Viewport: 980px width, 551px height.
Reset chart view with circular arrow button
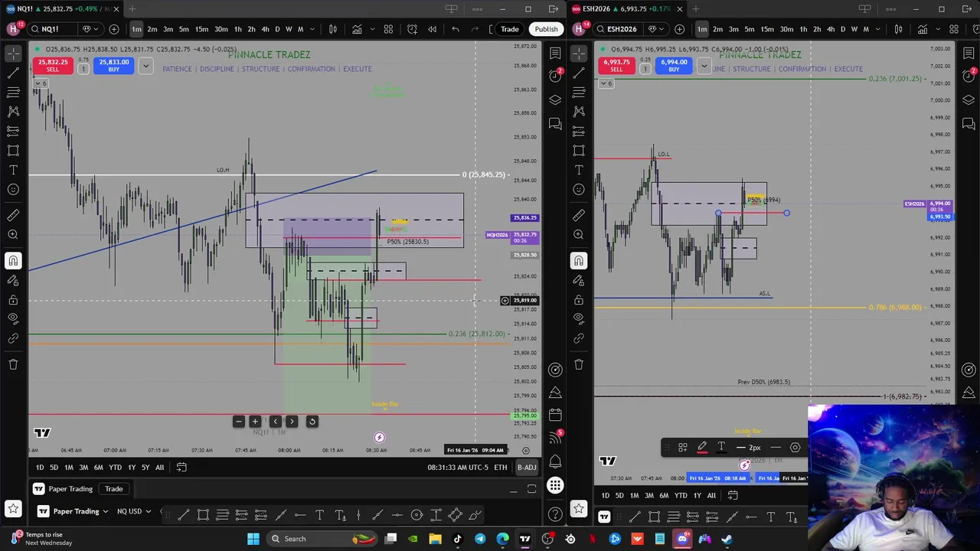click(312, 422)
